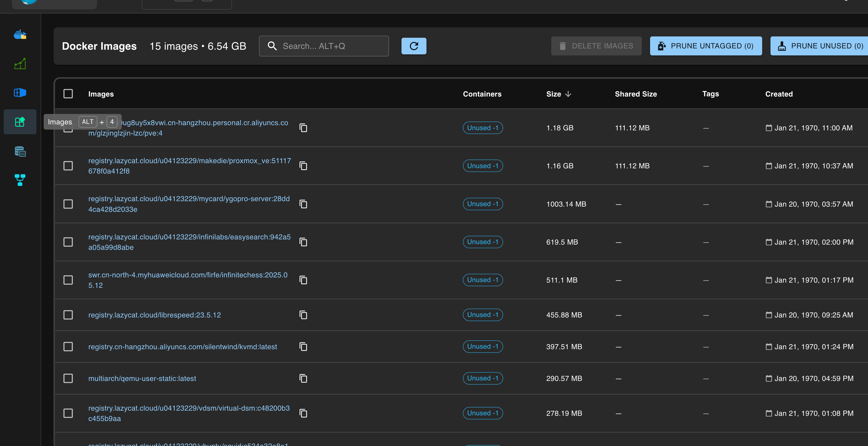
Task: Sort by the Images column header
Action: point(101,94)
